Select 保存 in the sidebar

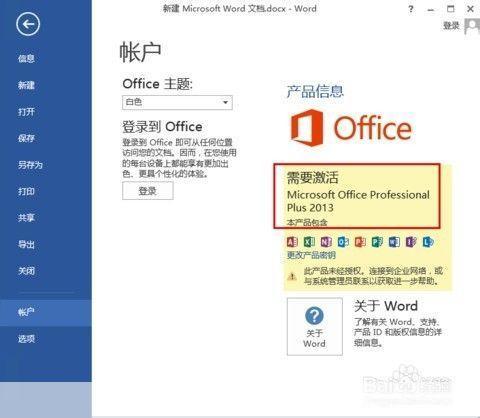click(26, 138)
